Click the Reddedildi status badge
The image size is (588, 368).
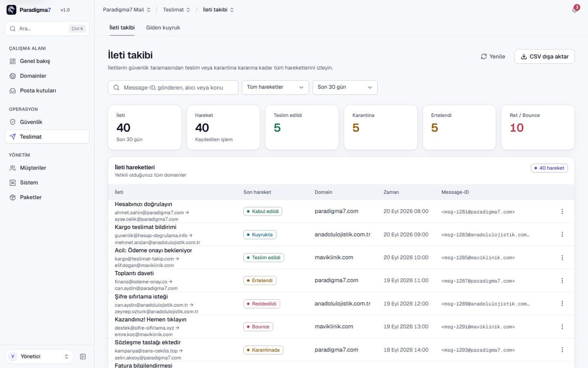tap(262, 304)
